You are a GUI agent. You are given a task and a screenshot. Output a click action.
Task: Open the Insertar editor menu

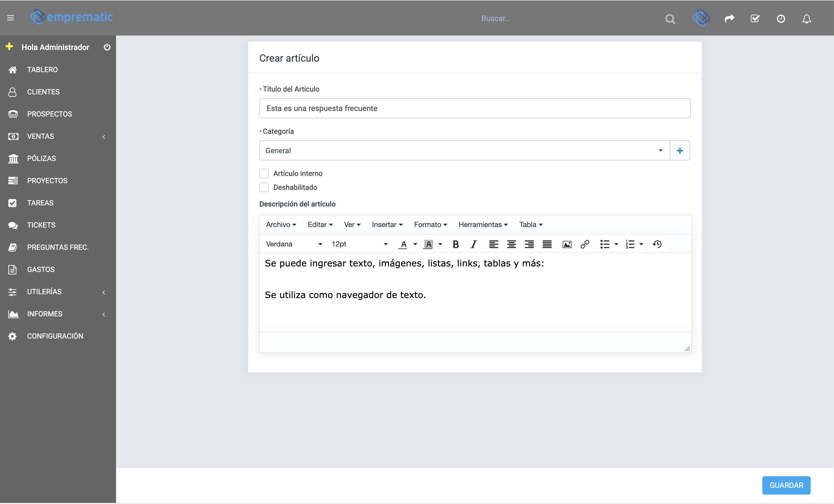click(387, 225)
